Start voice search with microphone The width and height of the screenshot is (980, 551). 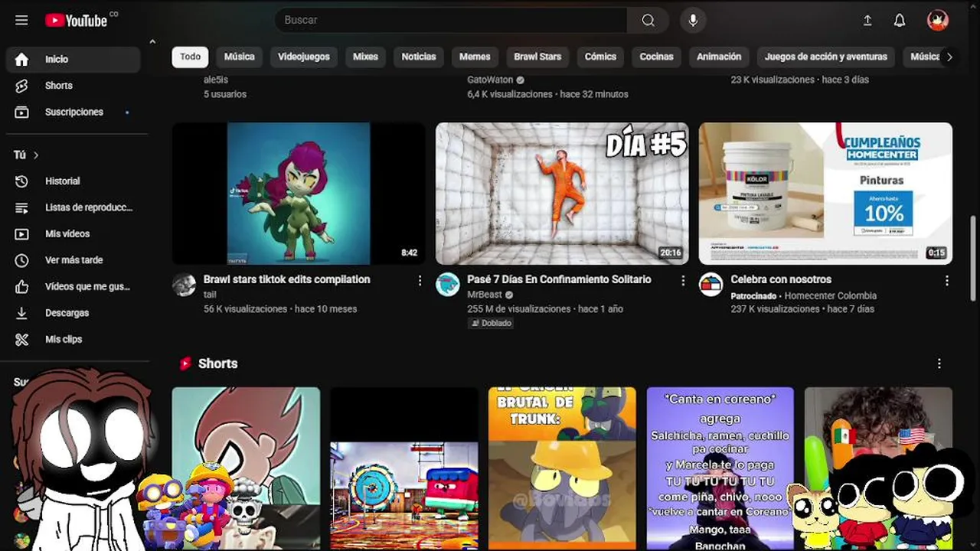click(693, 20)
